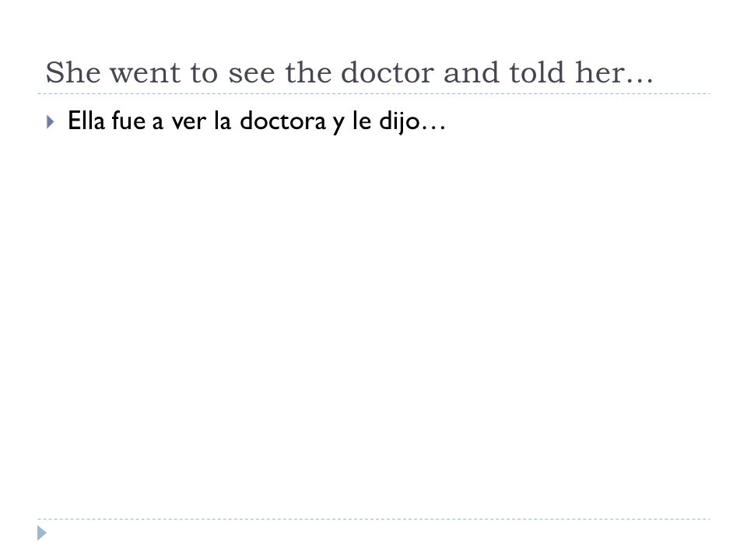This screenshot has height=560, width=747.
Task: Click the word "doctora" in the bullet
Action: (x=283, y=121)
